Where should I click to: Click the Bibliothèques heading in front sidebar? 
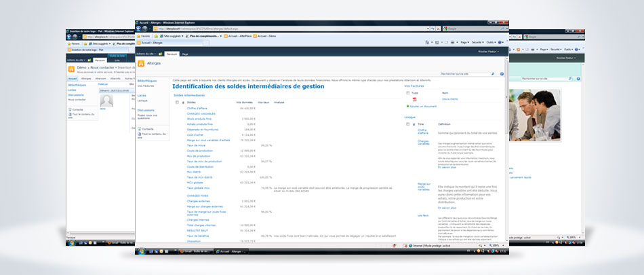tap(147, 81)
